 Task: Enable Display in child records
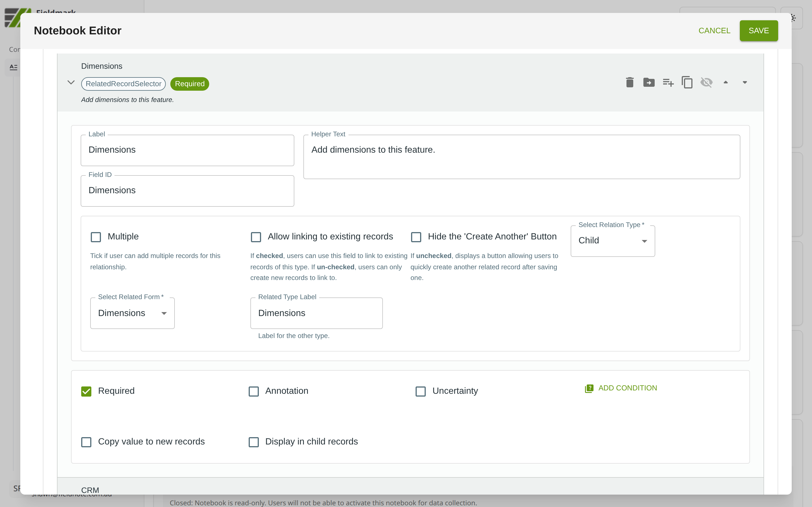(x=254, y=442)
